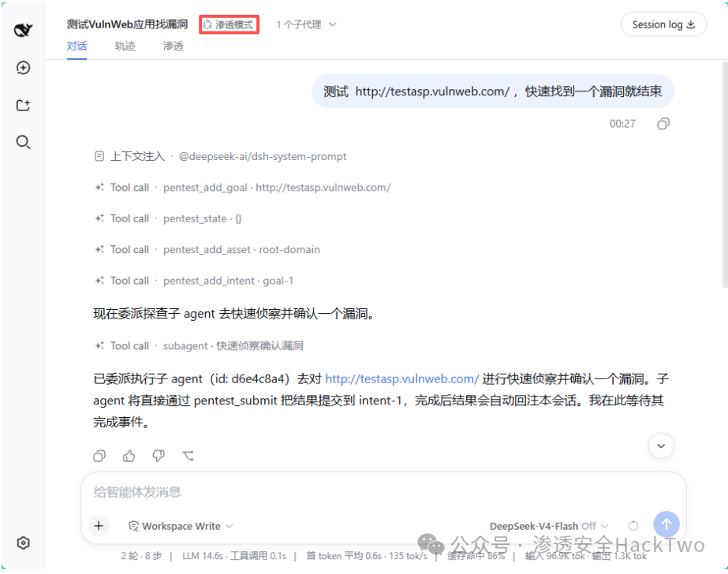Click the 135 tok/s status entry

408,556
